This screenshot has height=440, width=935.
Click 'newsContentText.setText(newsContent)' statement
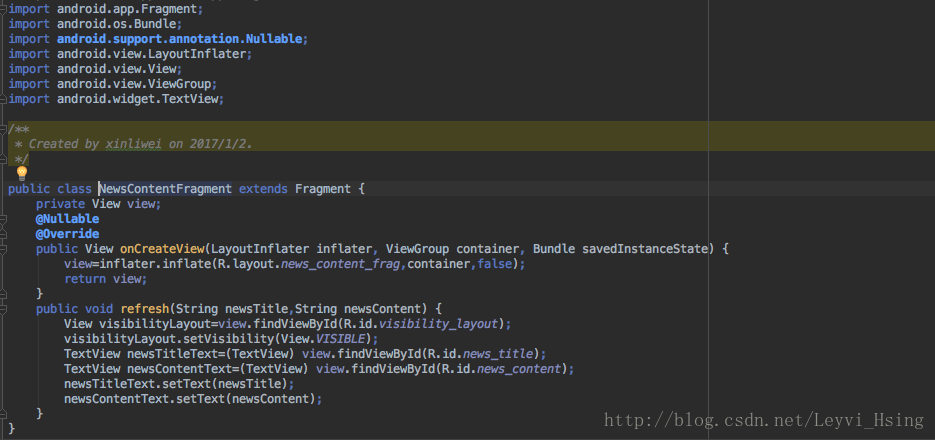[x=193, y=398]
